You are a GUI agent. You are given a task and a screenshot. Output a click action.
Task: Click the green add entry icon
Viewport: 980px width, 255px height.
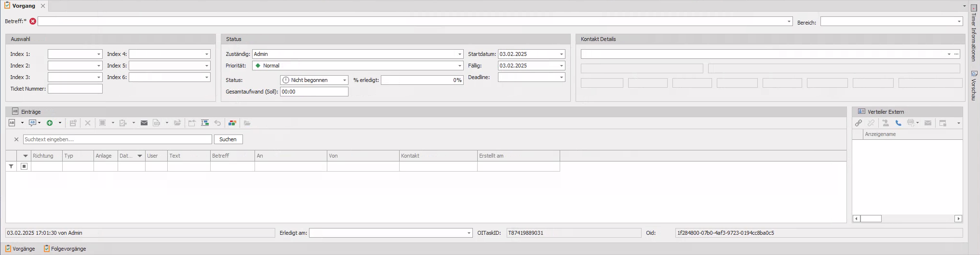click(x=50, y=123)
